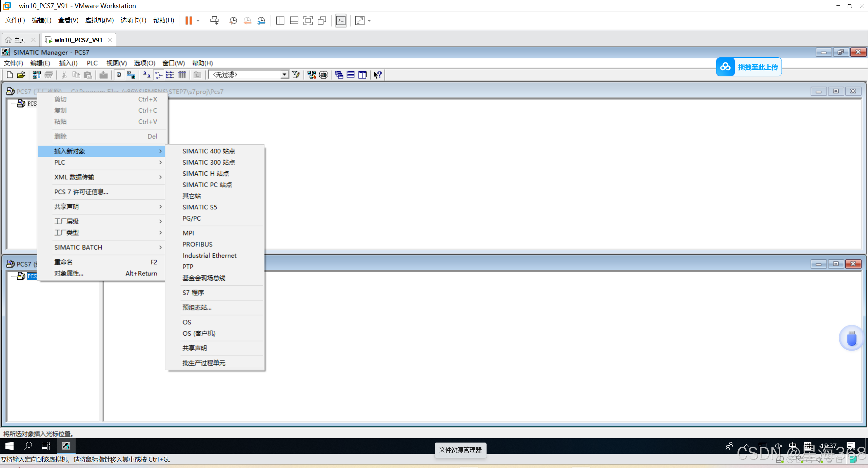Click the Simulation Modules toolbar icon
Screen dimensions: 868x468
pyautogui.click(x=323, y=75)
